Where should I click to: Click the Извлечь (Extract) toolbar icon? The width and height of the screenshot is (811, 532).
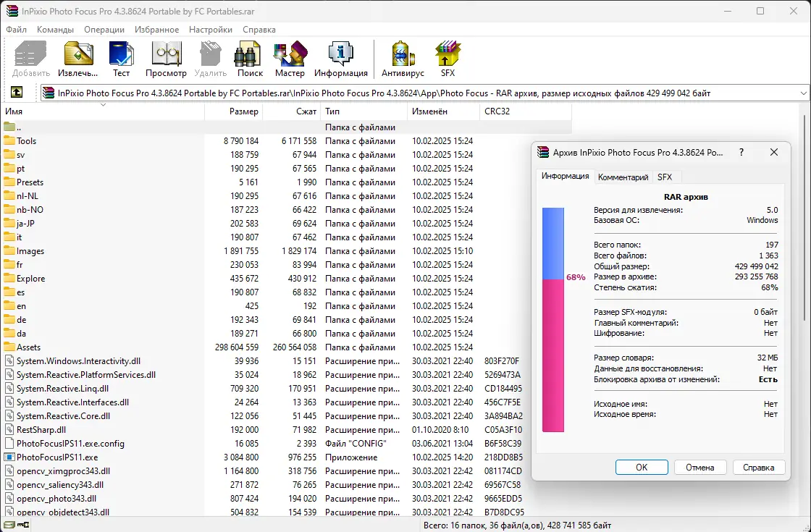(x=78, y=54)
